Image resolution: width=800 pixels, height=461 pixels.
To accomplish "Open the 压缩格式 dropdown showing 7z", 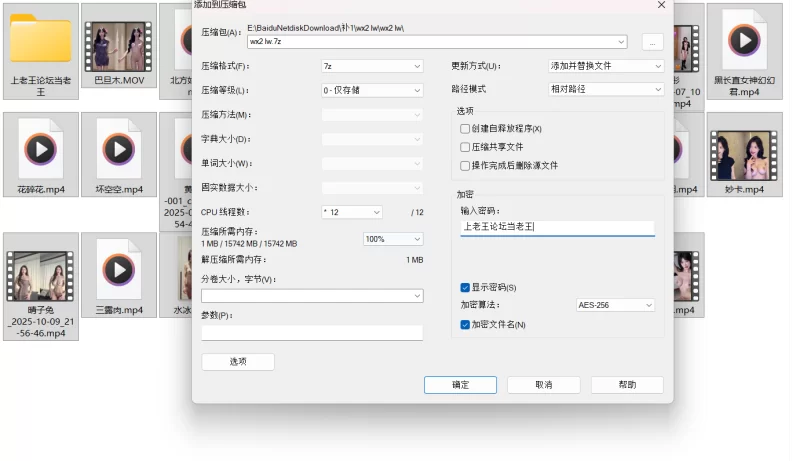I will coord(372,66).
